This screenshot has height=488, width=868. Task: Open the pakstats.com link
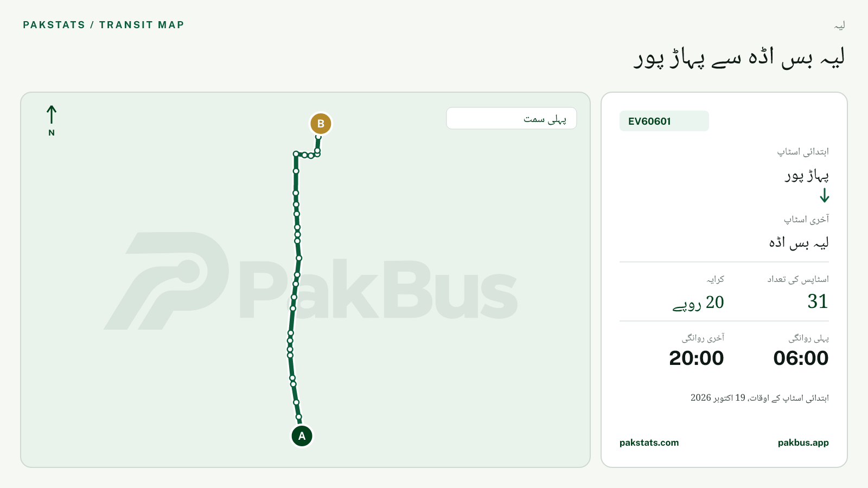point(649,442)
